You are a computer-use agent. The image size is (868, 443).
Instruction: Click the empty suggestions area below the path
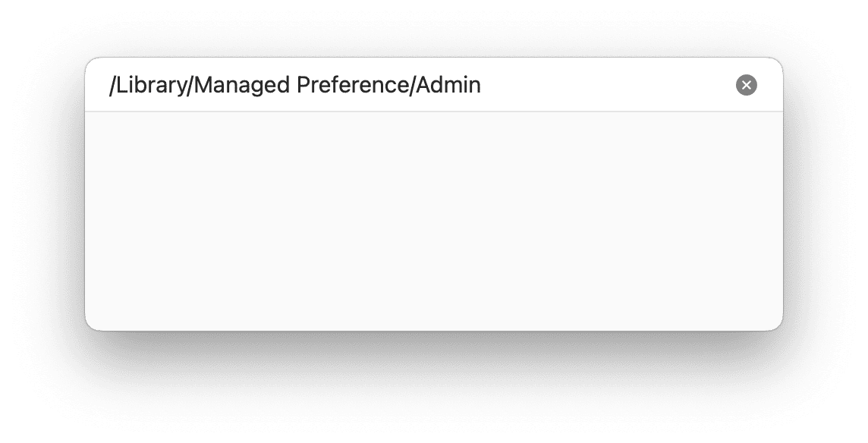(x=434, y=221)
